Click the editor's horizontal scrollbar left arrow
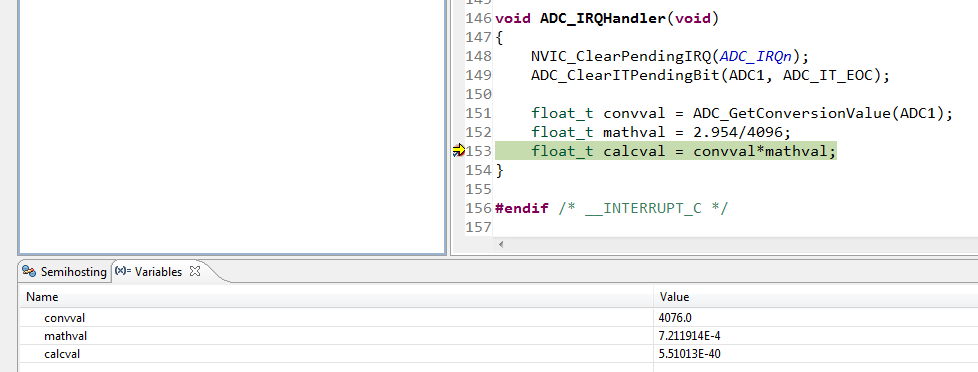Image resolution: width=978 pixels, height=372 pixels. coord(501,245)
